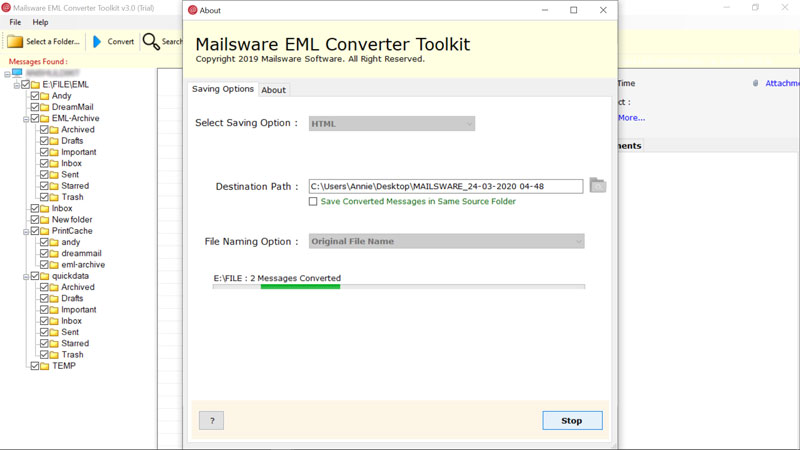This screenshot has height=450, width=800.
Task: Collapse the PrintCache tree node
Action: (26, 232)
